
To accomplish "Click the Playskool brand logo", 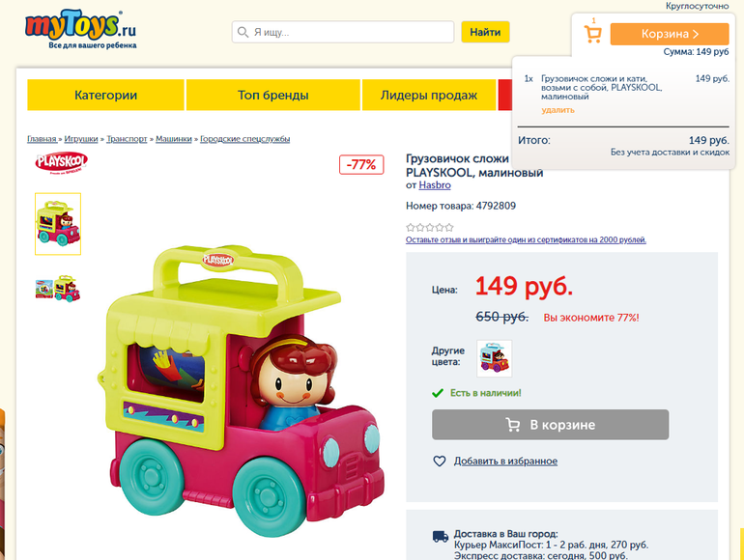I will (x=61, y=162).
